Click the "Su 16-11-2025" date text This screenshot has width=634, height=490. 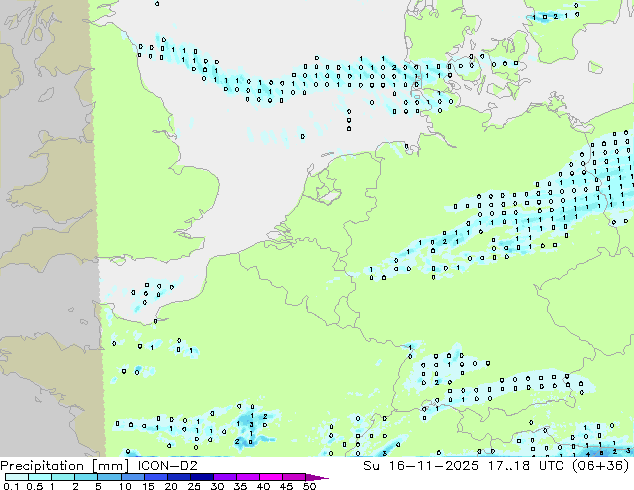click(x=421, y=466)
